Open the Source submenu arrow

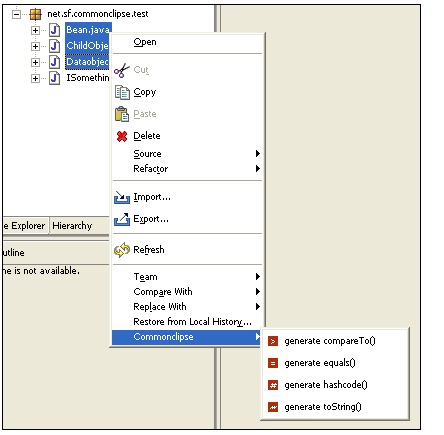[258, 154]
